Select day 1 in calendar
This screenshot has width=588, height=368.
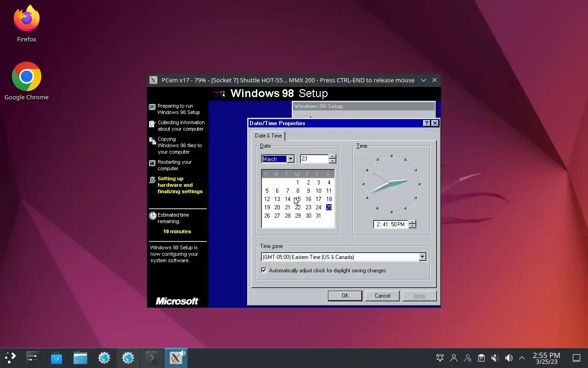click(x=298, y=183)
